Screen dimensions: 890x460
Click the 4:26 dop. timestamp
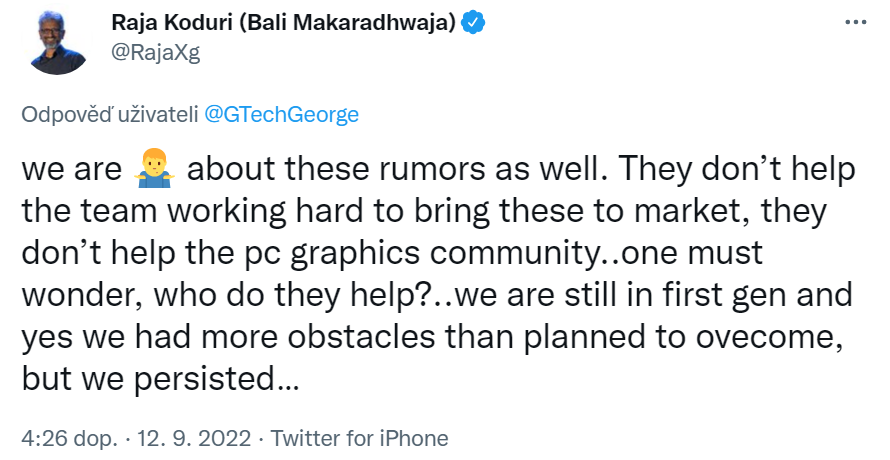pos(69,438)
